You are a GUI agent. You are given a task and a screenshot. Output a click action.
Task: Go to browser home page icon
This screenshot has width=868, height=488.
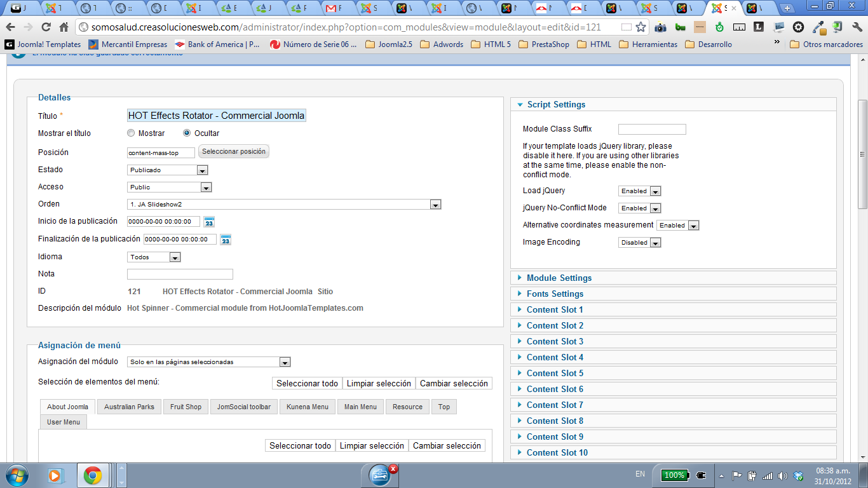[64, 27]
